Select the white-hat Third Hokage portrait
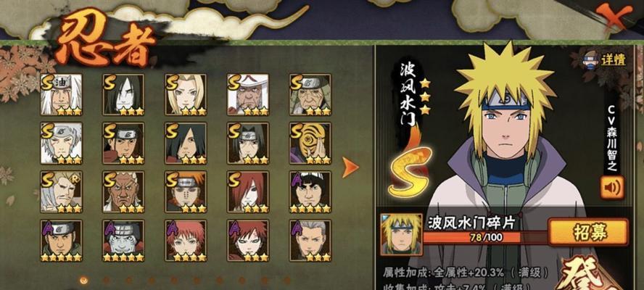Image resolution: width=644 pixels, height=290 pixels. tap(248, 94)
